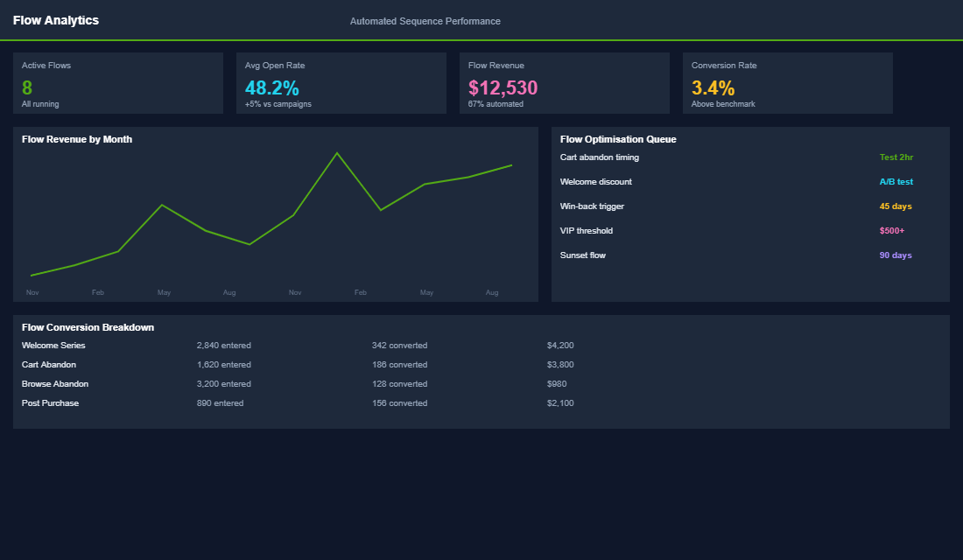Open the A/B test link for Welcome discount

(896, 181)
